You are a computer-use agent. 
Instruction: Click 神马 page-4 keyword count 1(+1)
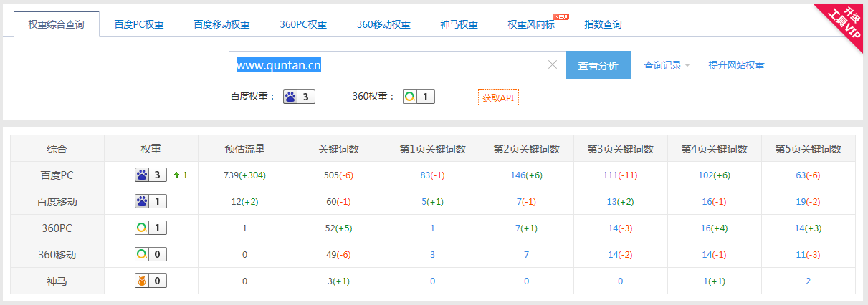click(x=714, y=281)
